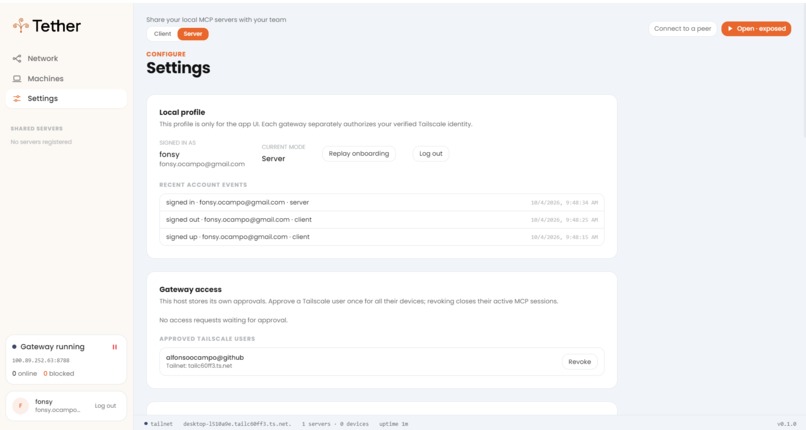Click uptime 1m in status bar
Image resolution: width=806 pixels, height=430 pixels.
[393, 424]
